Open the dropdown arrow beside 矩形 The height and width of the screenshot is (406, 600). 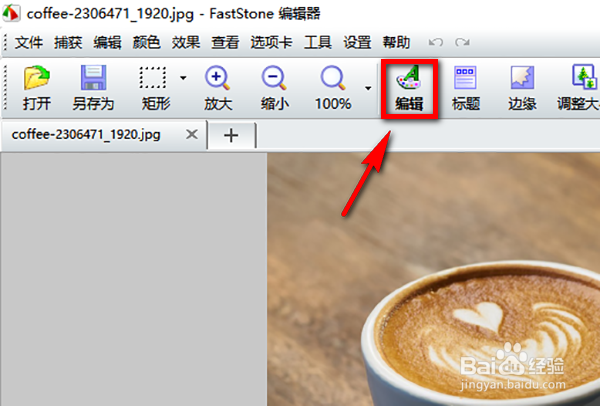click(183, 78)
